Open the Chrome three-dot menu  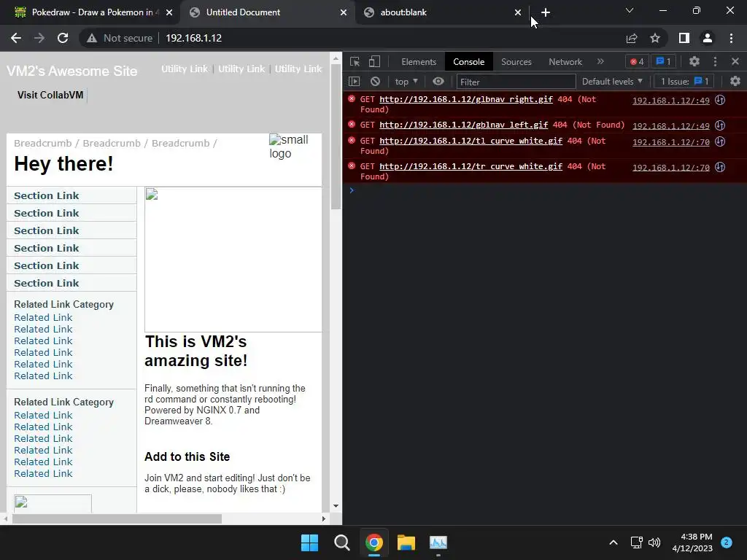tap(731, 38)
